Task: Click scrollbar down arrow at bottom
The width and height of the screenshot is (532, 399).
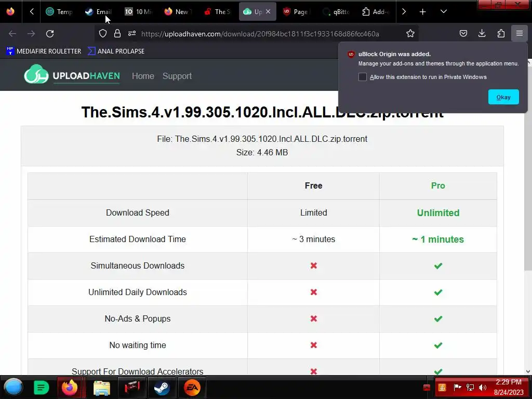Action: (x=528, y=371)
